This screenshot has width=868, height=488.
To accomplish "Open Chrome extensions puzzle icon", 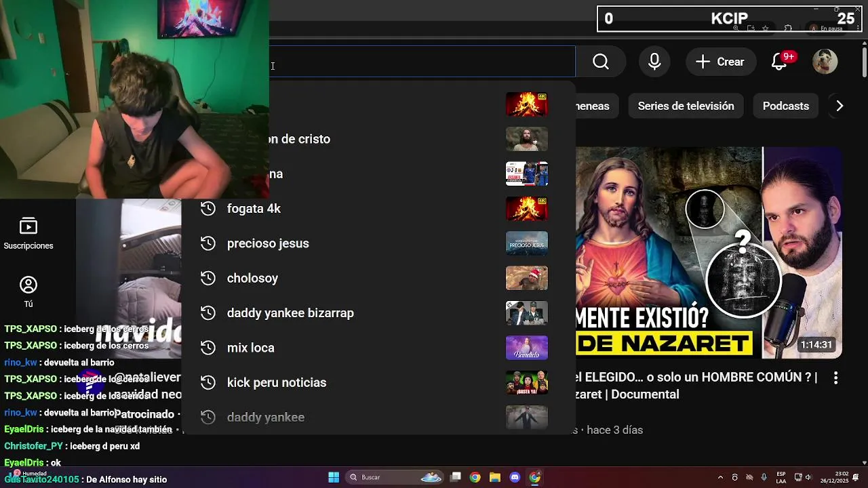I will [788, 28].
